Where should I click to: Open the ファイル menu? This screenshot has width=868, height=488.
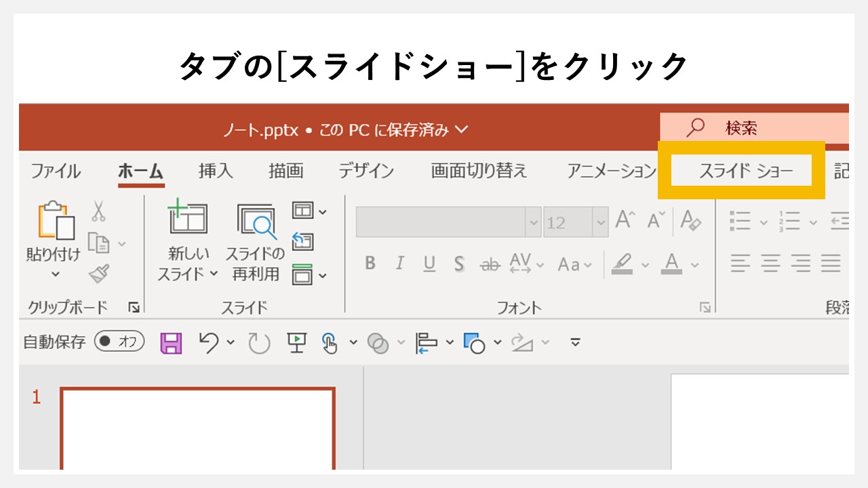point(55,171)
